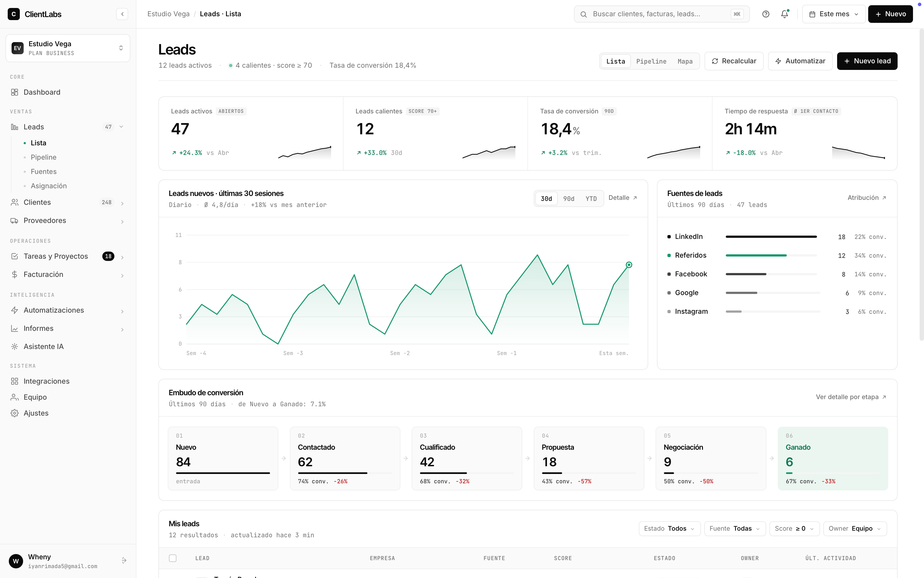Expand the Clientes chevron
Viewport: 924px width, 578px height.
pyautogui.click(x=122, y=203)
